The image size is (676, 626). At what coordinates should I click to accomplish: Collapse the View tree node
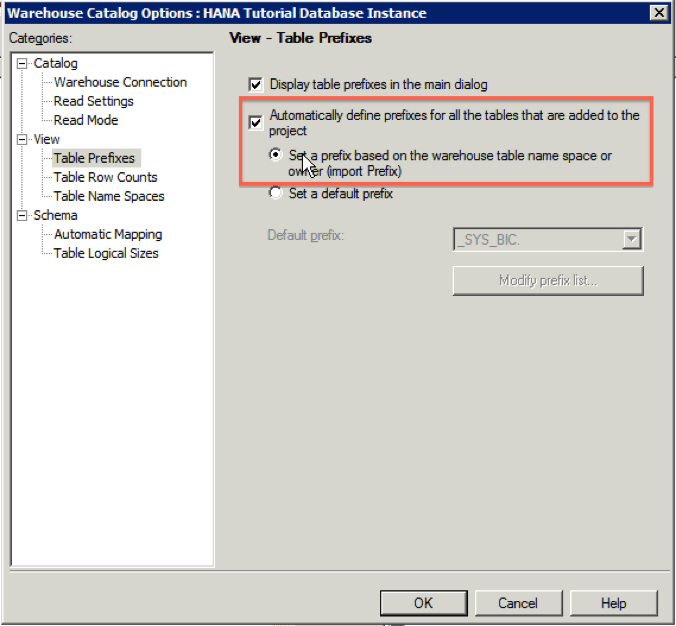pos(22,139)
